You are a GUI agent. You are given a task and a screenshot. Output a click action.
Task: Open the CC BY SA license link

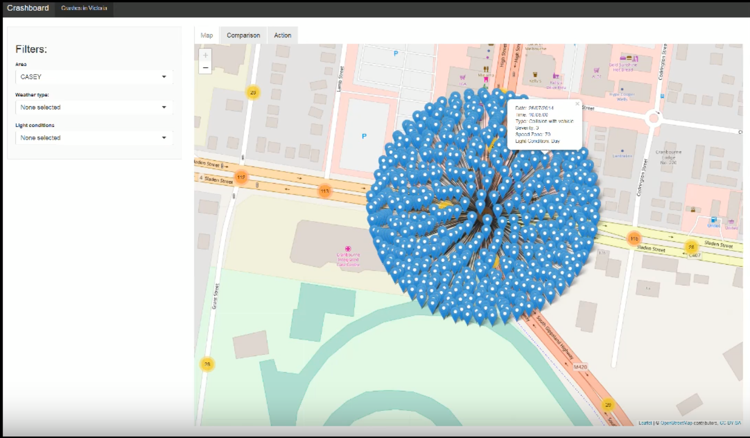click(x=730, y=423)
